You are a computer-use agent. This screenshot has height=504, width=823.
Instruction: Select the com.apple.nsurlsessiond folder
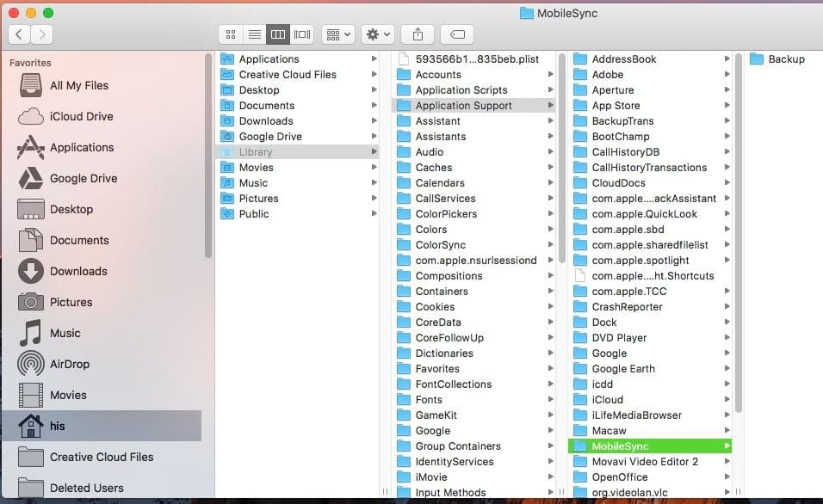[473, 261]
